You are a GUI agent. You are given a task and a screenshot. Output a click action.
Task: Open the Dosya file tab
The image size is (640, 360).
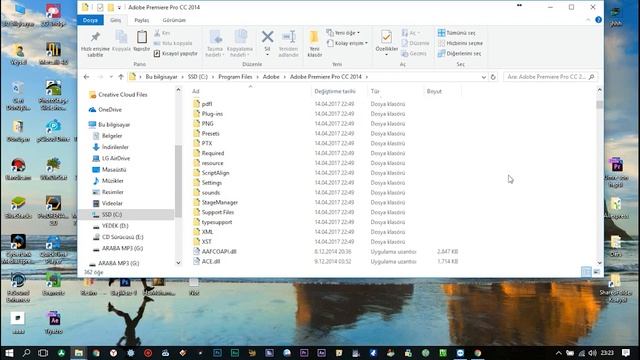coord(90,20)
